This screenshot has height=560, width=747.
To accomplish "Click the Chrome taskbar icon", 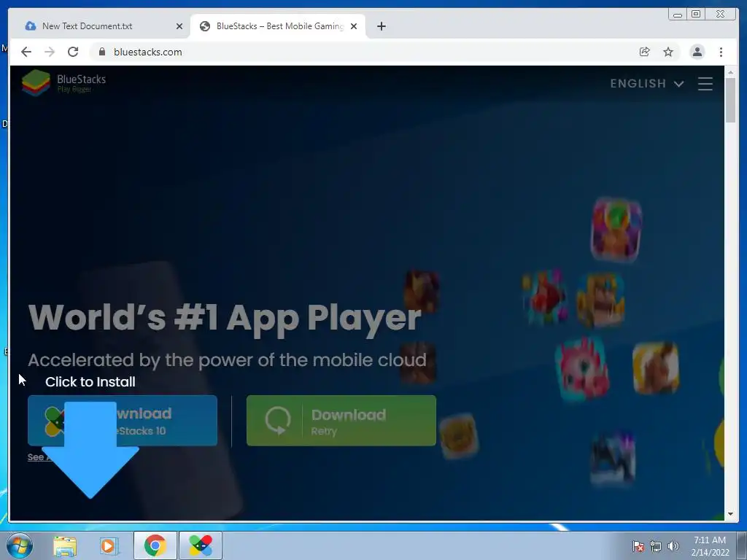I will pos(155,545).
